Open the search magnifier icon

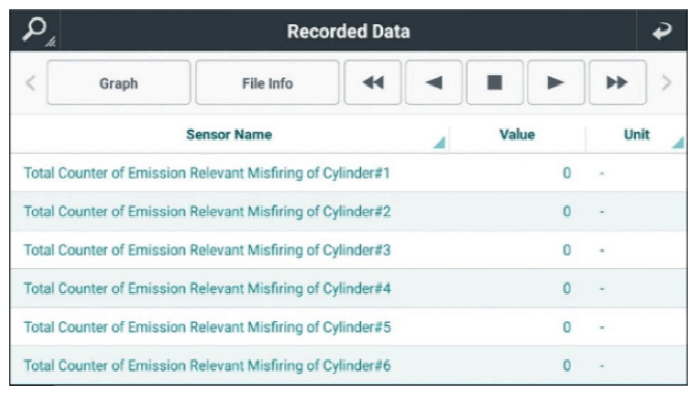[x=35, y=31]
